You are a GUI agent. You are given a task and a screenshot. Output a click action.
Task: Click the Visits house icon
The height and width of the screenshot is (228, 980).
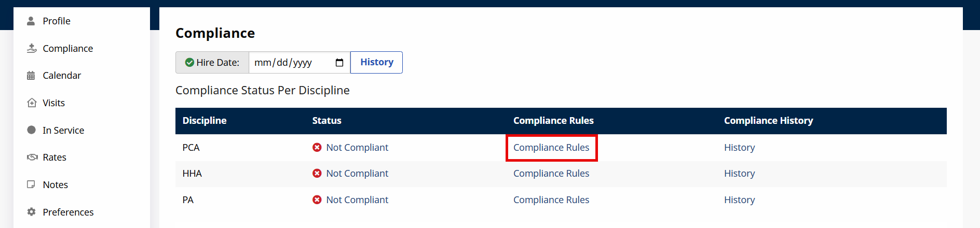[x=32, y=103]
